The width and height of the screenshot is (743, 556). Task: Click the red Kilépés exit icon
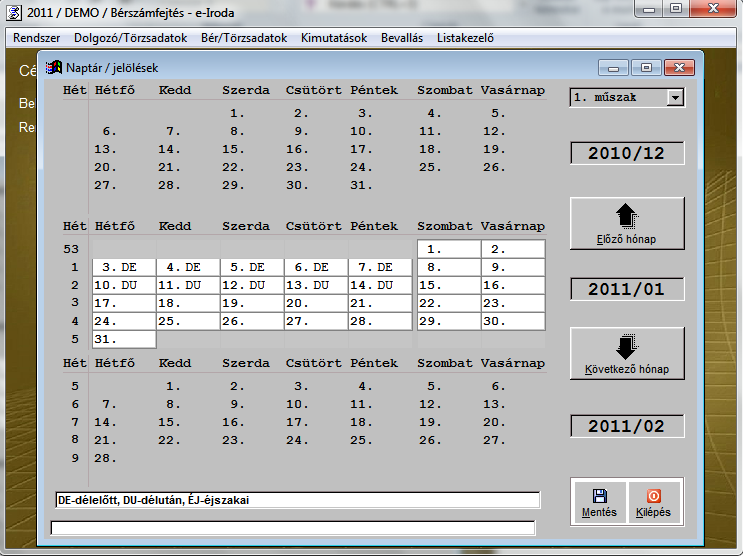(x=654, y=495)
